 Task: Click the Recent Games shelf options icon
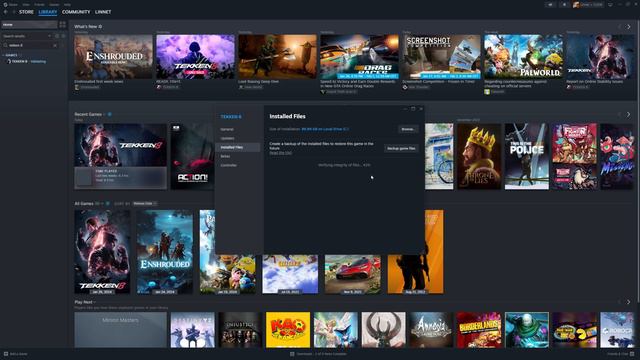coord(109,114)
